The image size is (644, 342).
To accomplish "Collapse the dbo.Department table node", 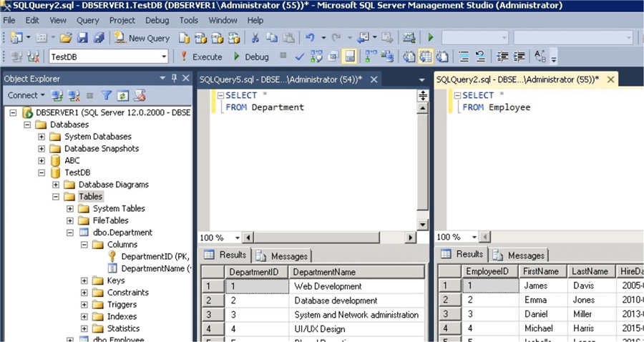I will click(70, 233).
